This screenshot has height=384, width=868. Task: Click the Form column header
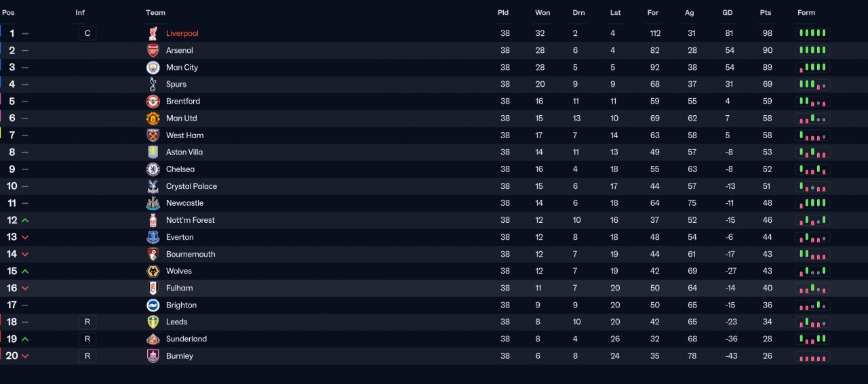(x=806, y=13)
